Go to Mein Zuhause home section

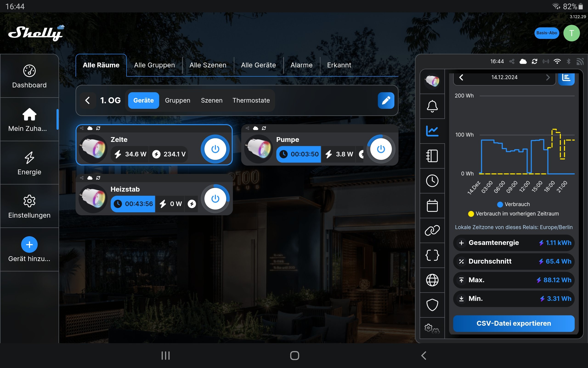pos(29,120)
